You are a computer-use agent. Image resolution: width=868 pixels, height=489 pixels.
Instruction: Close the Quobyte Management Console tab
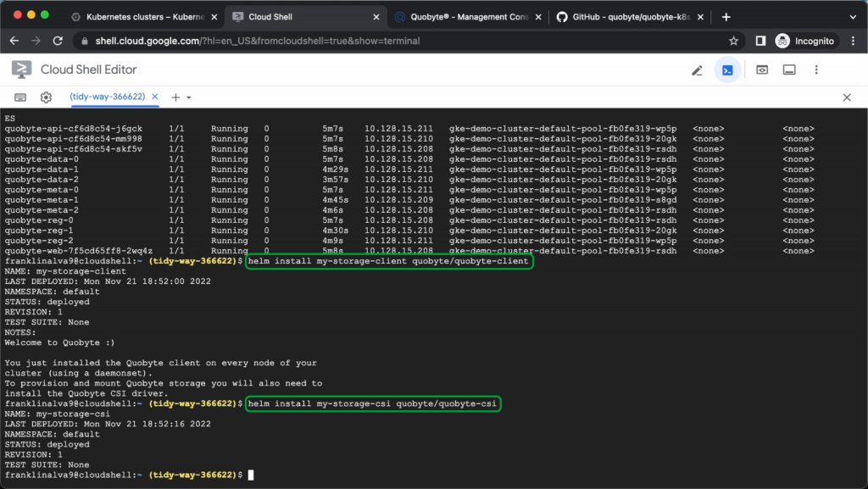538,17
